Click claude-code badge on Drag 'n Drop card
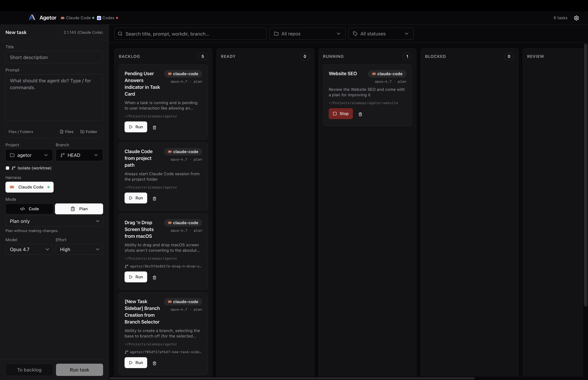Image resolution: width=588 pixels, height=380 pixels. coord(183,223)
